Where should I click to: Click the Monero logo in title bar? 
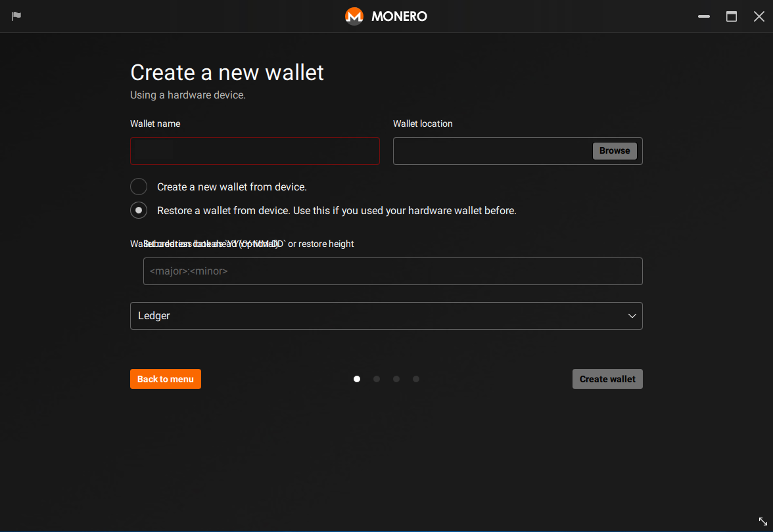tap(354, 16)
